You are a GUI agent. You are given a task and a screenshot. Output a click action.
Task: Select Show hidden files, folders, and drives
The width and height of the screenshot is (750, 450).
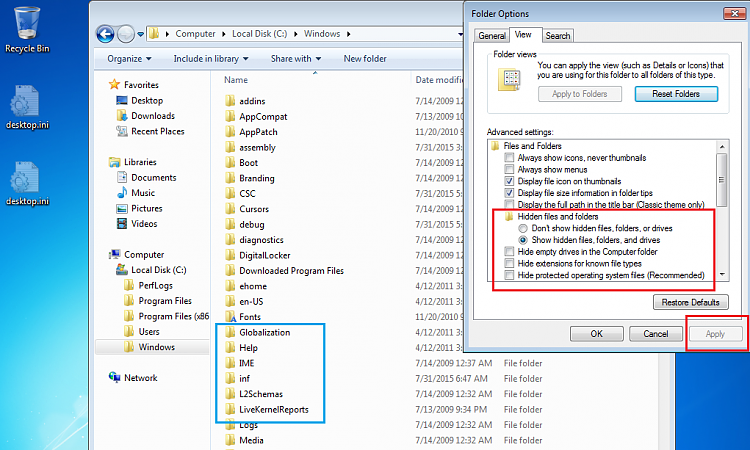pos(523,240)
